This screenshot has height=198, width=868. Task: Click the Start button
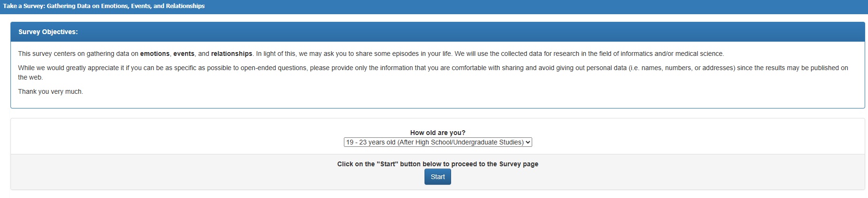point(438,177)
